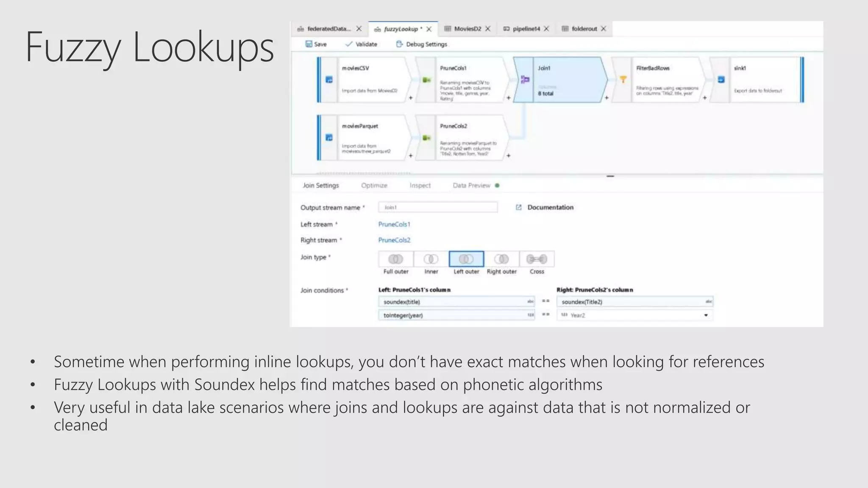Click the moviesParquet source node icon
This screenshot has height=488, width=868.
click(329, 138)
